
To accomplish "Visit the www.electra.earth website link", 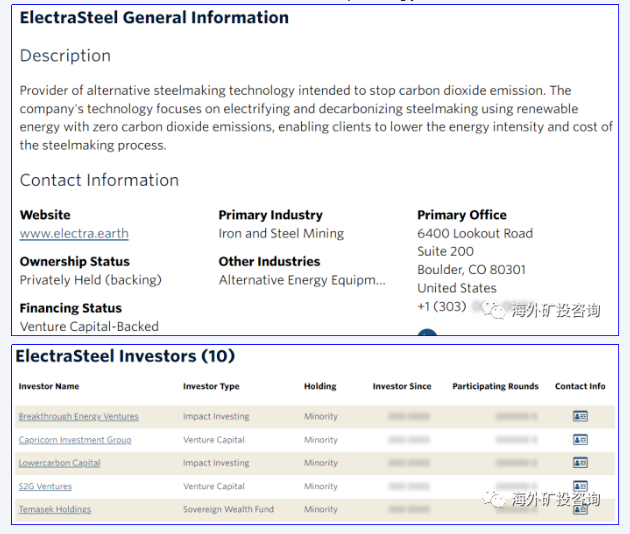I will 74,234.
